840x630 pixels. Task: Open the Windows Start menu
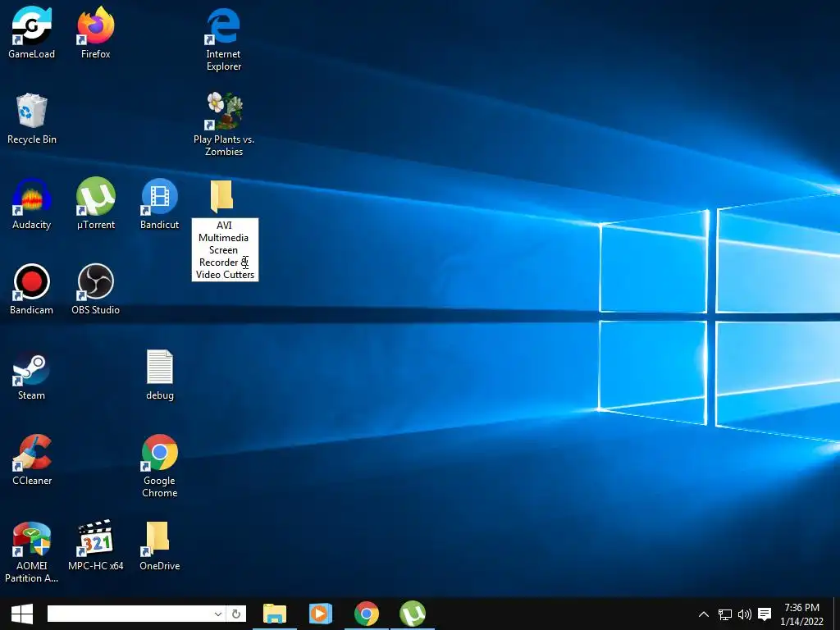tap(22, 614)
